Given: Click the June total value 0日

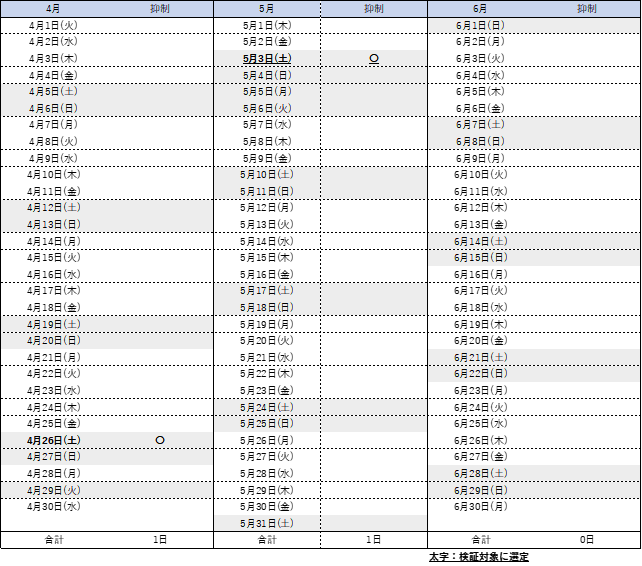Looking at the screenshot, I should click(587, 540).
